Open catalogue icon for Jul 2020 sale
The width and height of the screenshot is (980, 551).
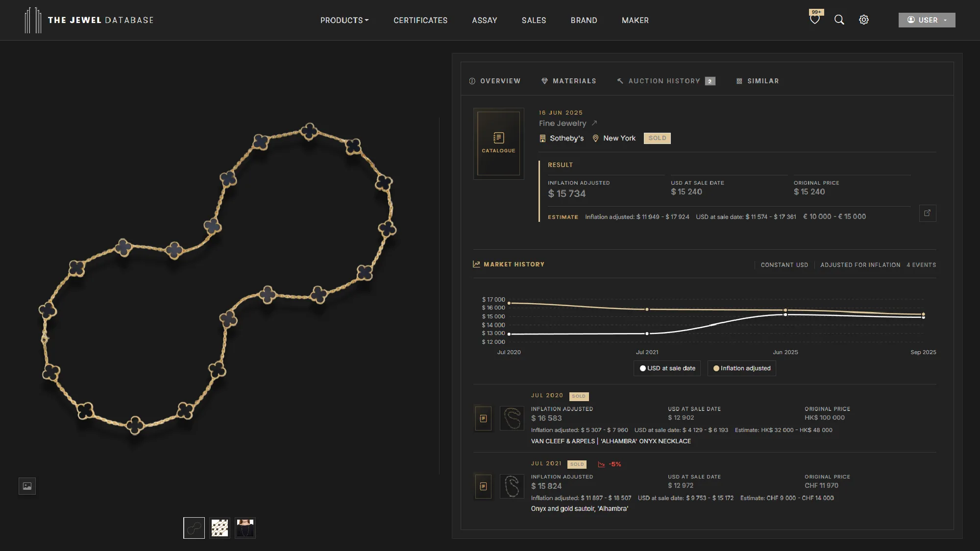point(483,418)
